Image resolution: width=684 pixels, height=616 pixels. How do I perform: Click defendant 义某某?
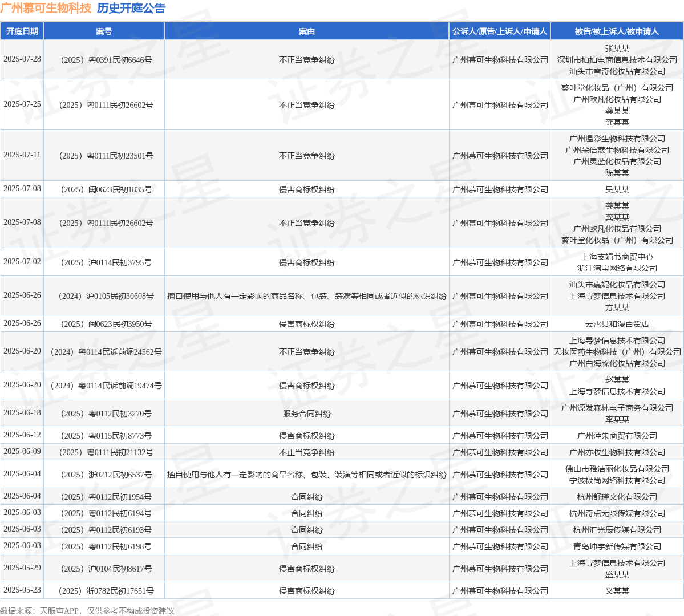(x=617, y=591)
